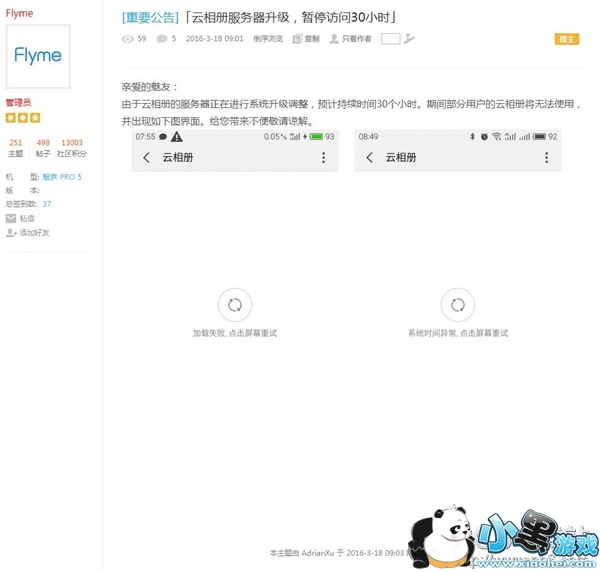600x572 pixels.
Task: Click the 251 主题 topics count
Action: click(16, 148)
